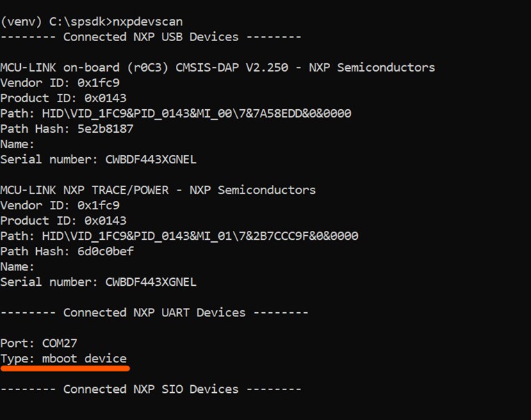This screenshot has width=531, height=420.
Task: Select the Path Hash 5e2b8187 line
Action: 67,129
